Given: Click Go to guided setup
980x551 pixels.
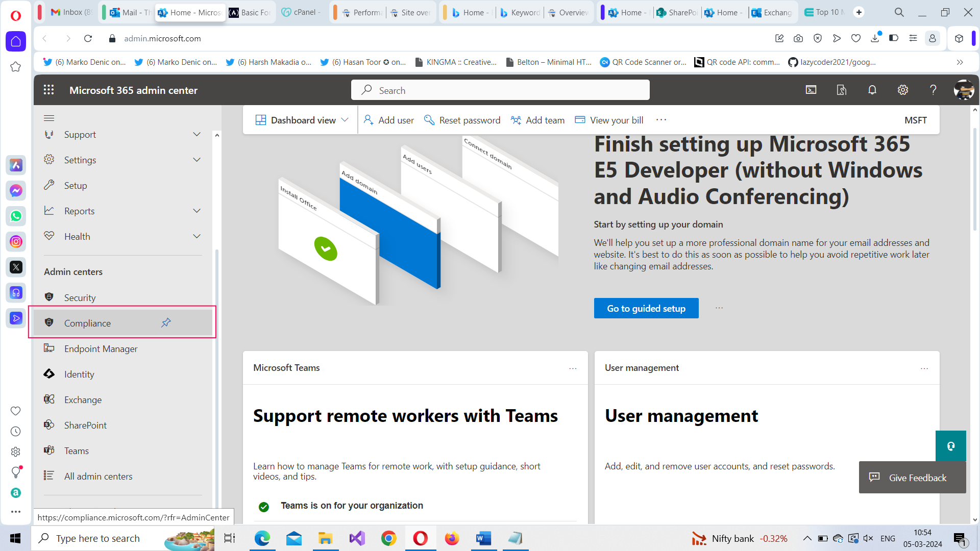Looking at the screenshot, I should click(x=646, y=308).
